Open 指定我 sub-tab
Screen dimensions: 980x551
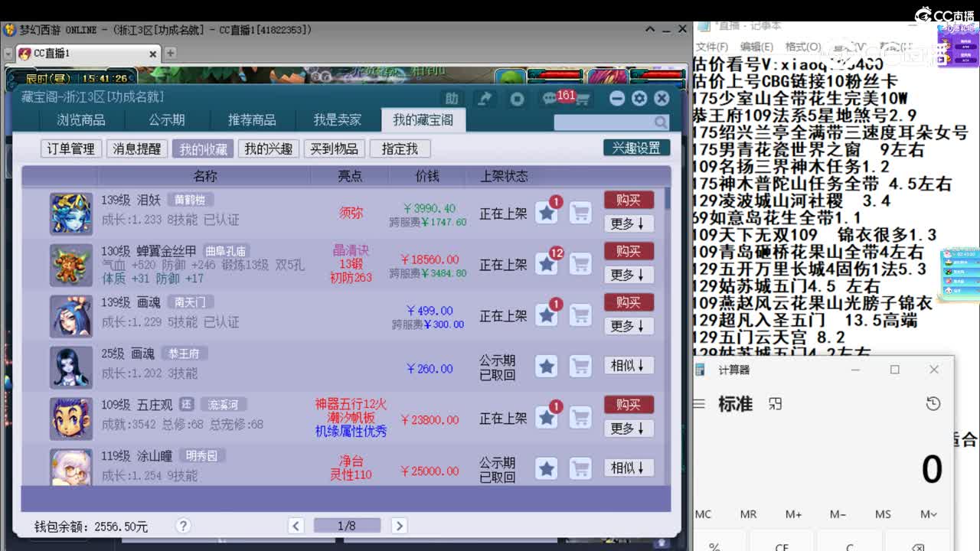tap(400, 148)
